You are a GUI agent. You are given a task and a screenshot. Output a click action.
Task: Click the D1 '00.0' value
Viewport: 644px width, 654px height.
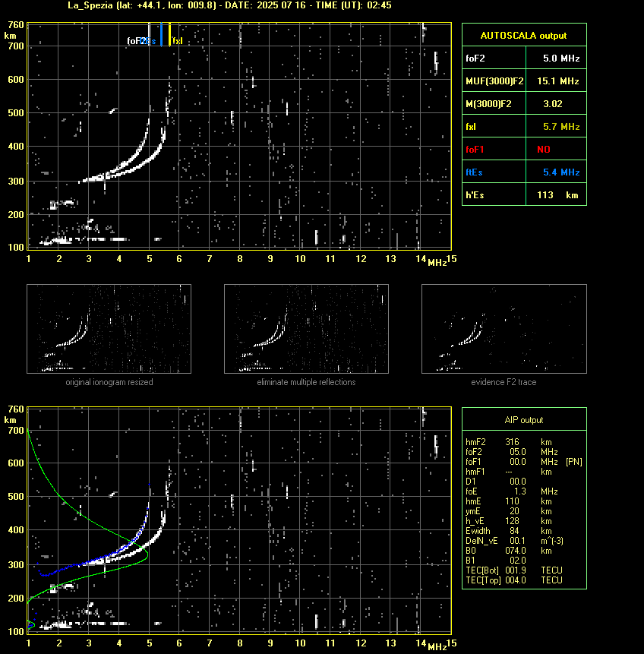518,482
